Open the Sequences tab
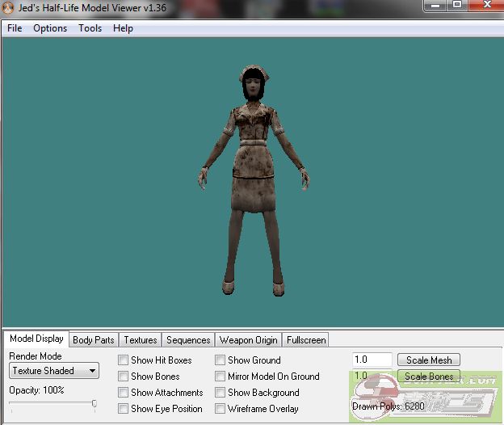Screen dimensions: 504x425 point(188,340)
